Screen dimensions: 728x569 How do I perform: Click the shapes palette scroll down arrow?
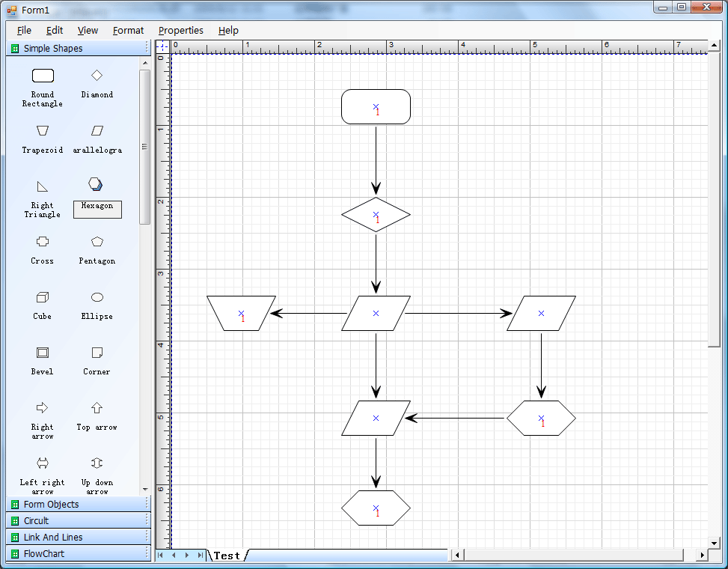pyautogui.click(x=145, y=489)
